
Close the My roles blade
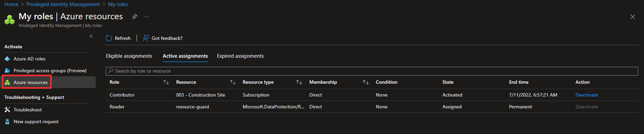[633, 17]
